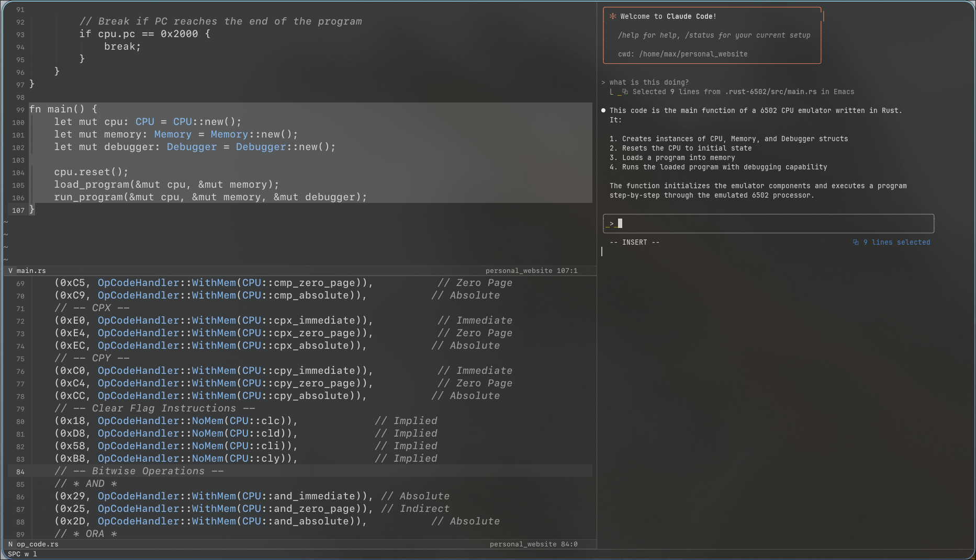Viewport: 976px width, 560px height.
Task: Click the '/help for help, /status' hint text
Action: pyautogui.click(x=714, y=35)
